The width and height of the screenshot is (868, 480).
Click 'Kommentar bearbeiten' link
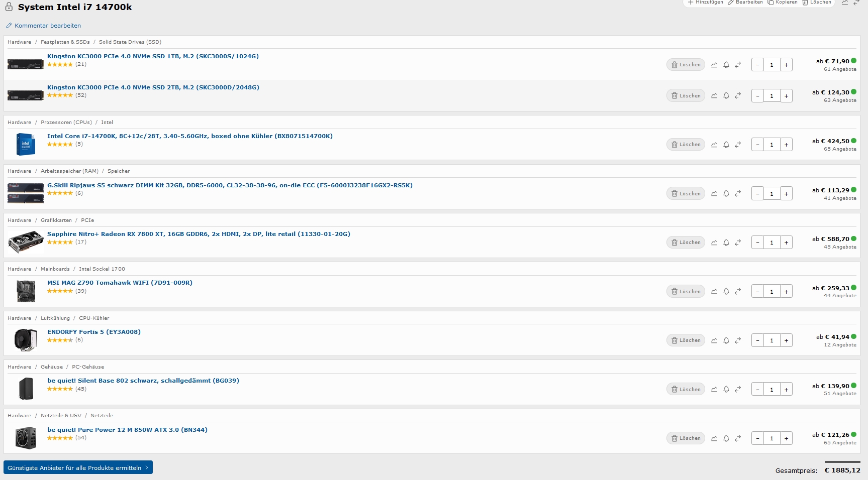44,26
